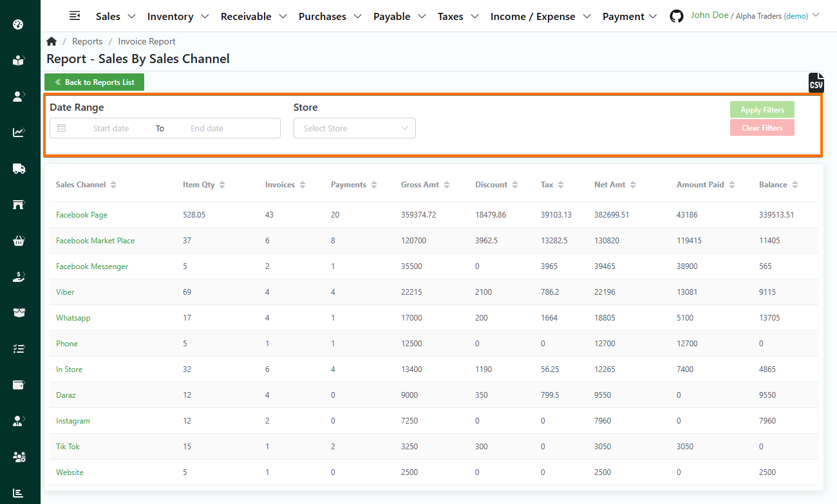Sort by Net Amt column arrows
837x504 pixels.
click(x=633, y=185)
